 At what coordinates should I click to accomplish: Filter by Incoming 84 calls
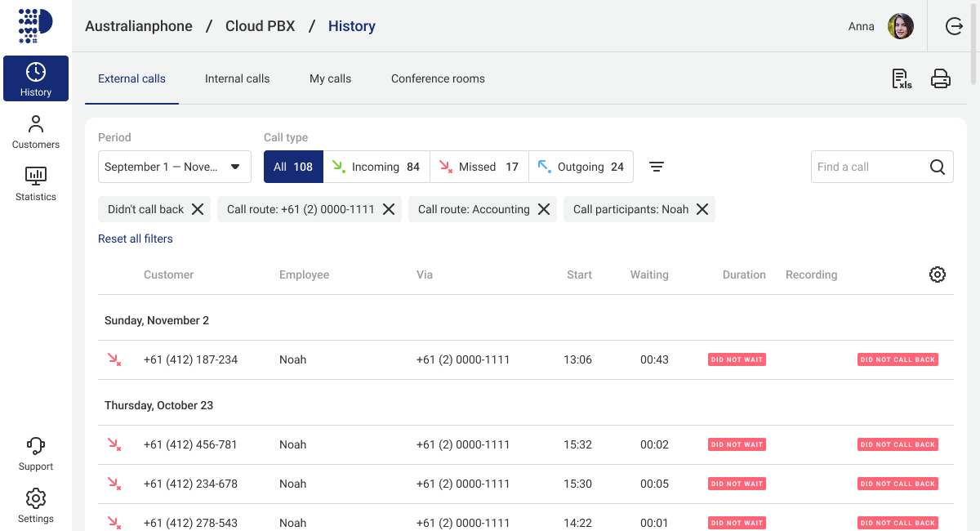pyautogui.click(x=376, y=167)
